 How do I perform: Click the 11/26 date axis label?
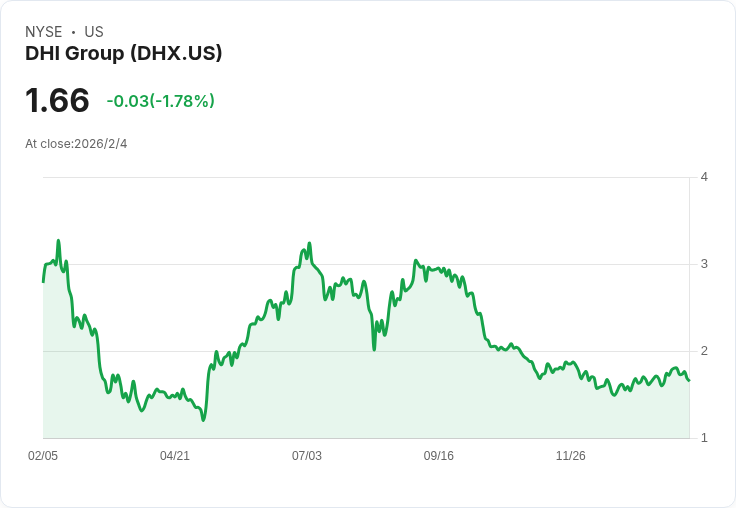(570, 455)
